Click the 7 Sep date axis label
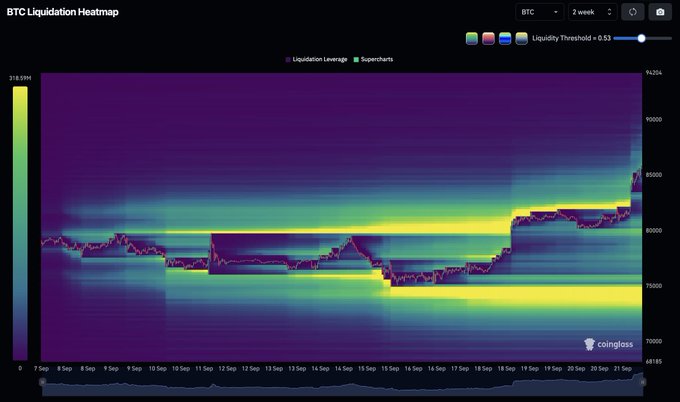 41,369
